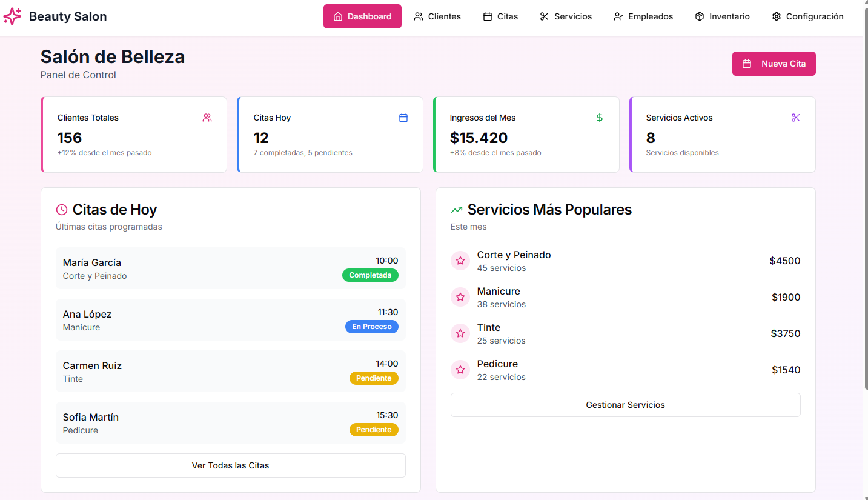Click the star icon beside Corte y Peinado
868x500 pixels.
[460, 261]
